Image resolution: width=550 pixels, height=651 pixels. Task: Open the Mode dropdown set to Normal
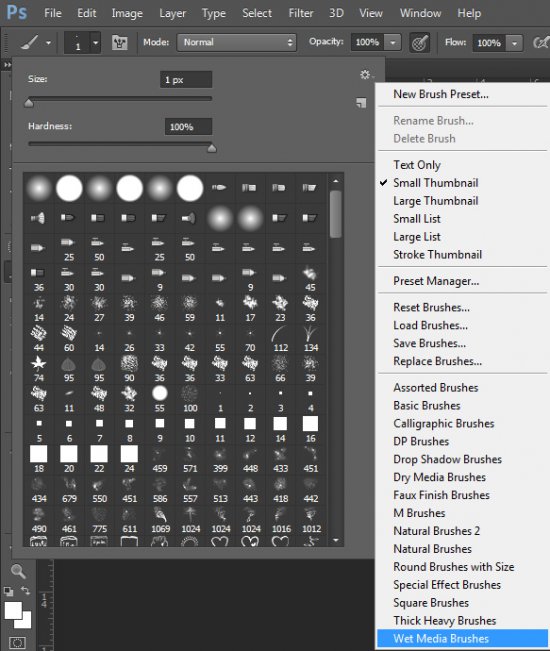(x=237, y=42)
